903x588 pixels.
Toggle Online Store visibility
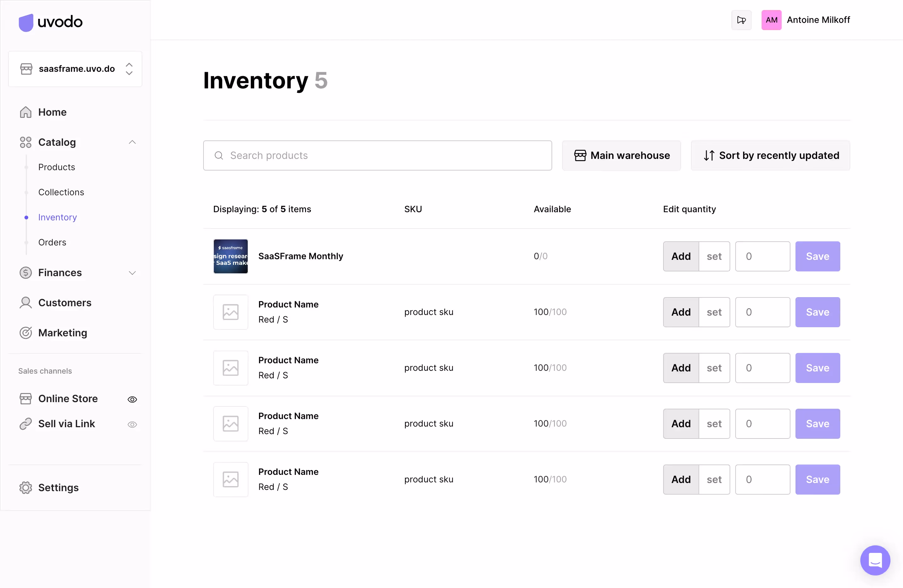(132, 399)
